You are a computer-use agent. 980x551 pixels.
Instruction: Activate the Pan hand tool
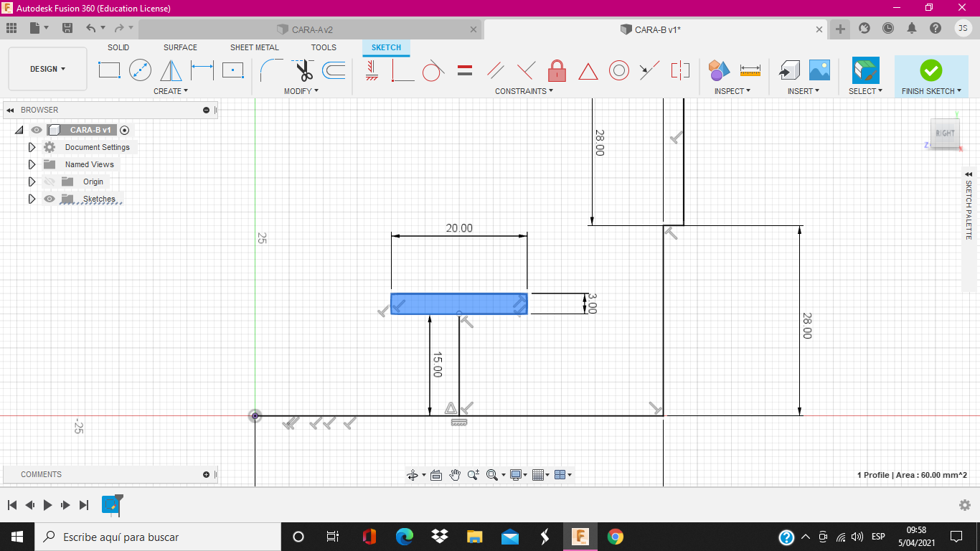click(x=455, y=475)
